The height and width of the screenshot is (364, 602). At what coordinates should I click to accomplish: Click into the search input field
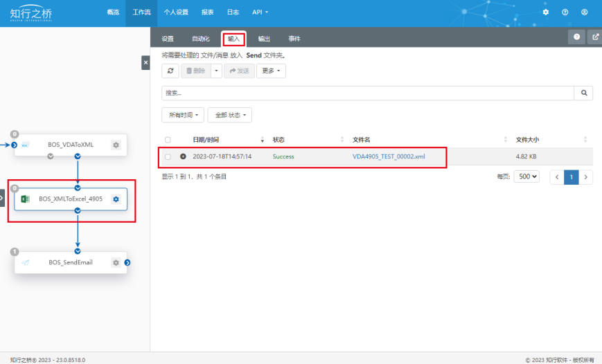click(x=367, y=93)
